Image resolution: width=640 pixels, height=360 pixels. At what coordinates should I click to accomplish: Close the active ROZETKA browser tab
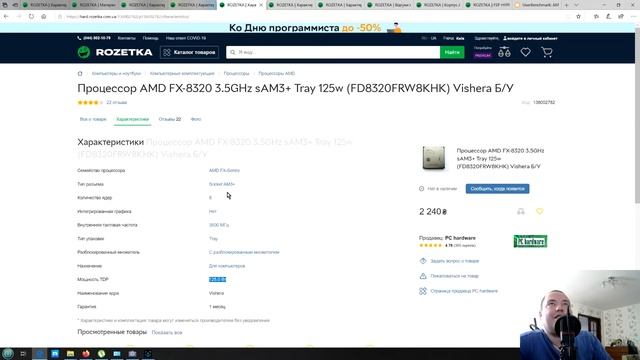pos(261,5)
